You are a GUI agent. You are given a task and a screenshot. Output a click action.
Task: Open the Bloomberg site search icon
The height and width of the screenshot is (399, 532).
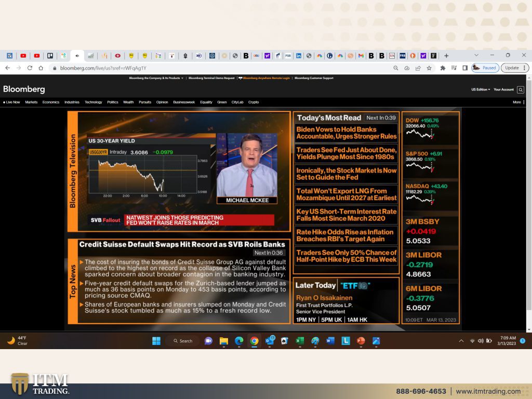[521, 89]
